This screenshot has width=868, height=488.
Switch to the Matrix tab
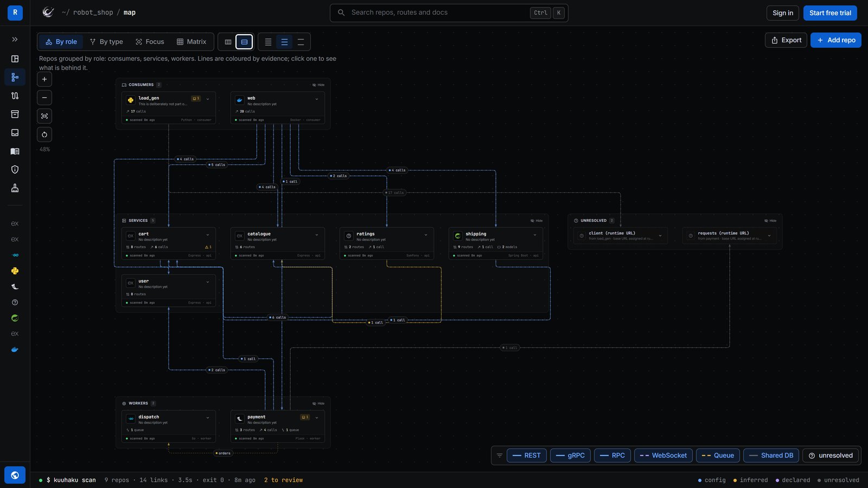pyautogui.click(x=192, y=42)
